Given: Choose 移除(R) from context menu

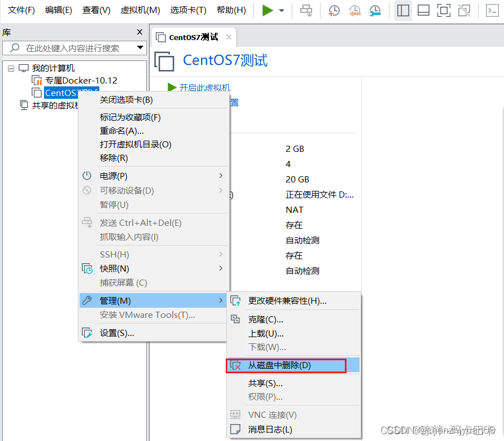Looking at the screenshot, I should (114, 158).
